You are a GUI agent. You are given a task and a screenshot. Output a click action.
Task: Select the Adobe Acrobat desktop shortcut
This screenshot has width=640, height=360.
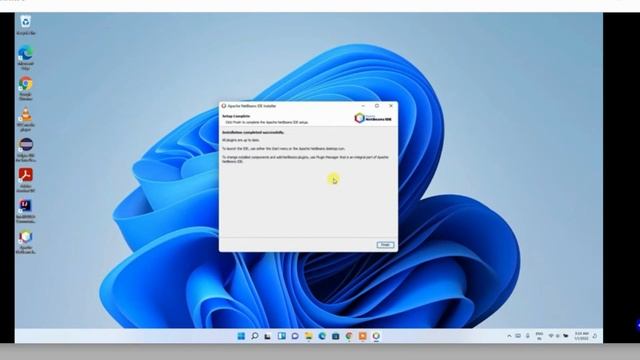point(25,180)
